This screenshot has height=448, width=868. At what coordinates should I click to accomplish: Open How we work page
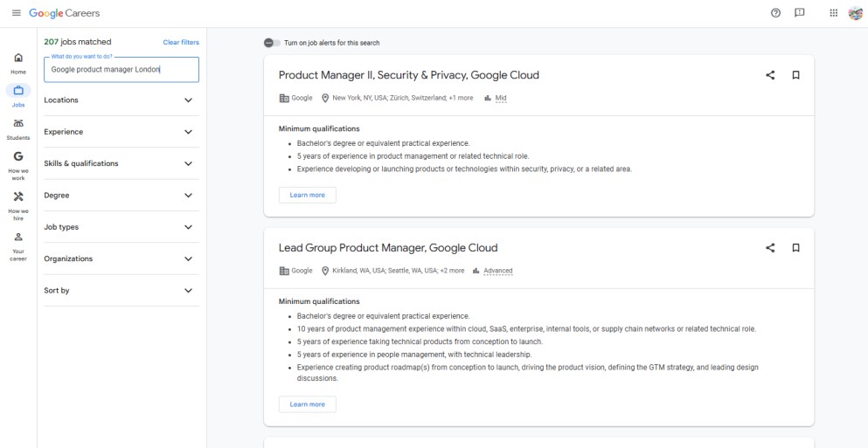18,166
